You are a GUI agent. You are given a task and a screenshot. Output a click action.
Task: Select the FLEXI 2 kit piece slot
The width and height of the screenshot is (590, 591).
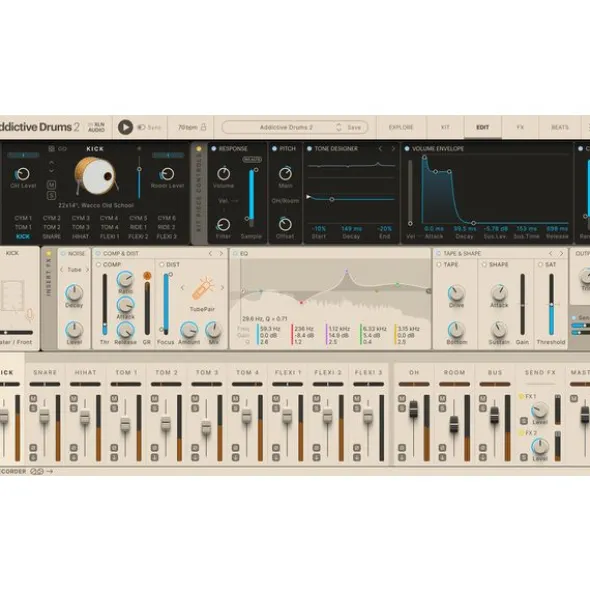coord(138,237)
